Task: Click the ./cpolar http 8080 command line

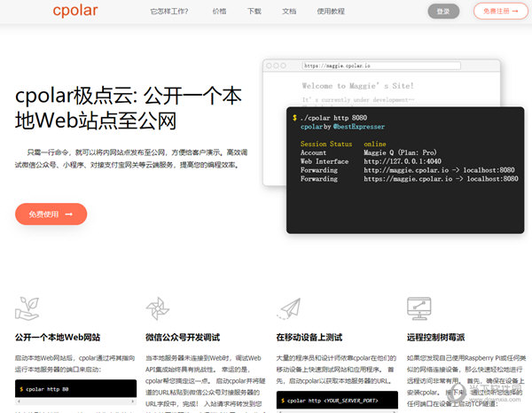Action: tap(333, 118)
